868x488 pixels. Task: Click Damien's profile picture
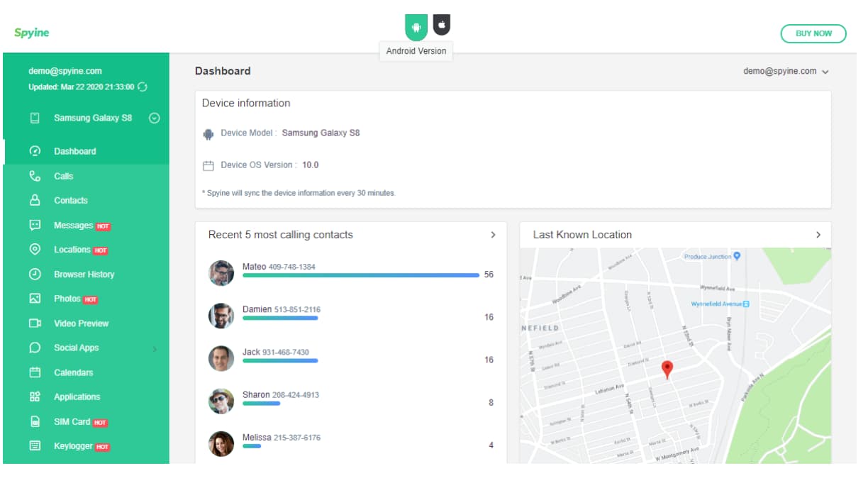click(x=221, y=316)
